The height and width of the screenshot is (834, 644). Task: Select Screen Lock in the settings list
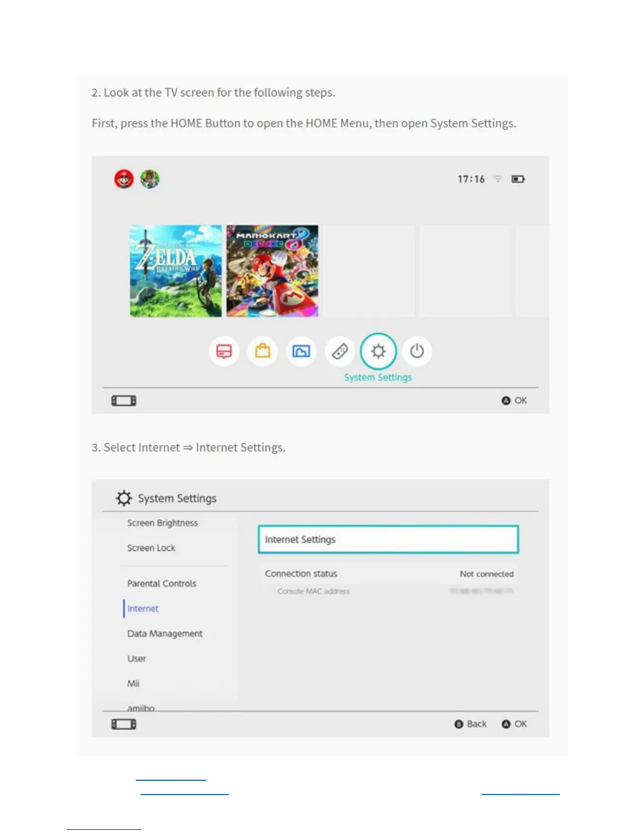click(152, 548)
